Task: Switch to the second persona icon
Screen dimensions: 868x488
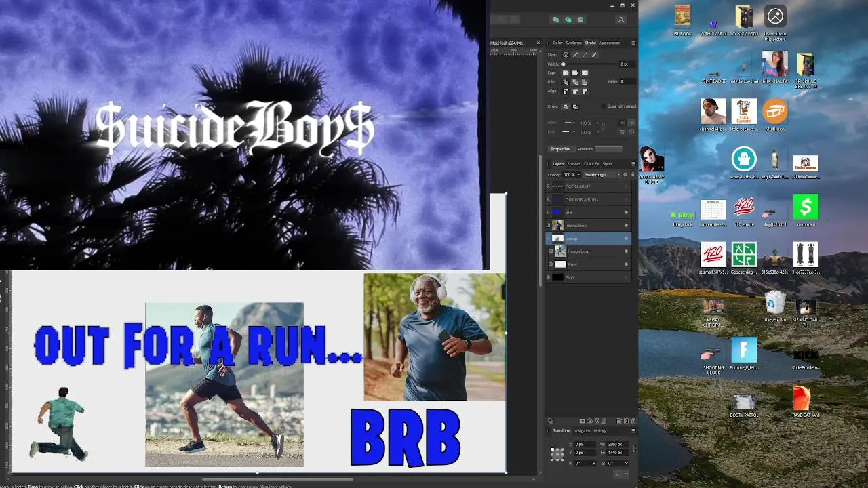Action: click(568, 20)
